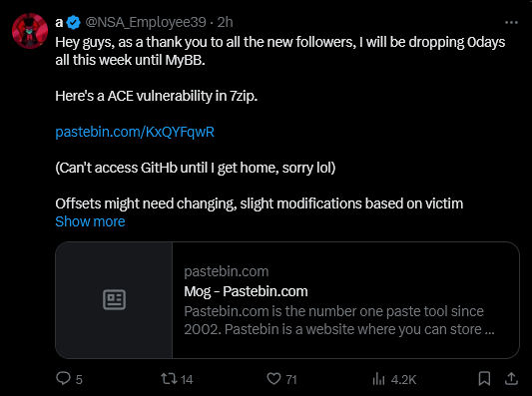
Task: Click the card description about Pastebin
Action: coord(339,320)
